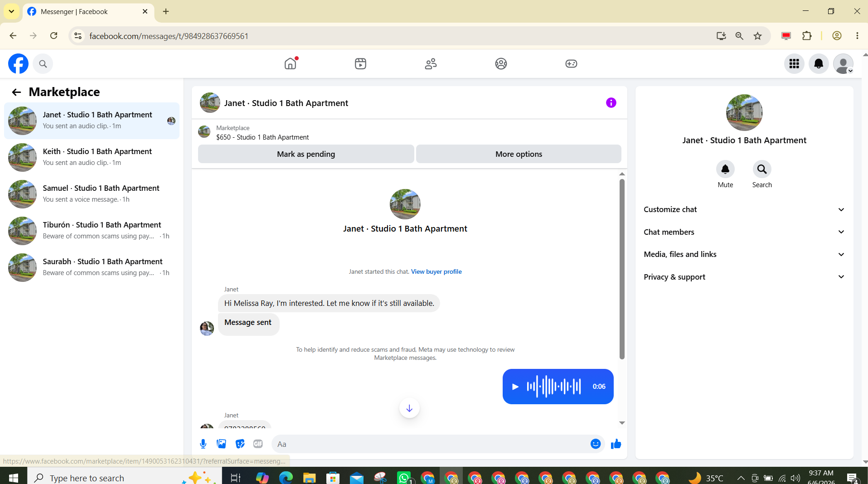Open the Gaming controller icon
This screenshot has width=868, height=484.
point(571,63)
